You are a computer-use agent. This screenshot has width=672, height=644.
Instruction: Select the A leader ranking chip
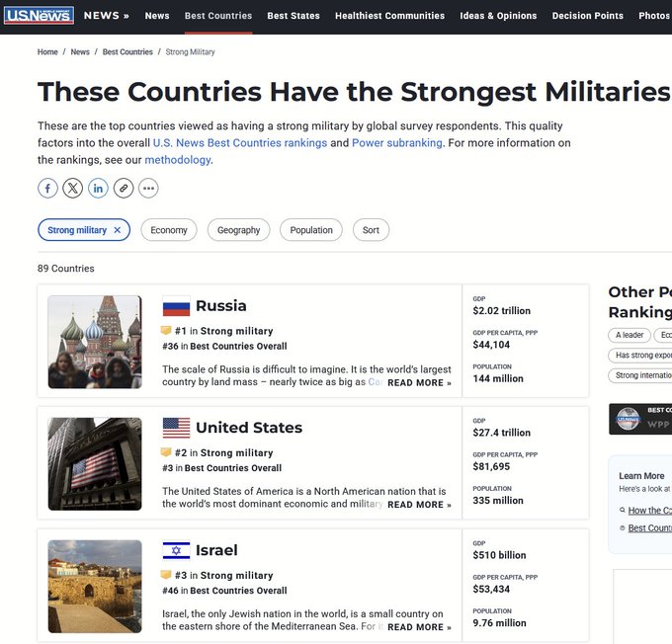(630, 335)
